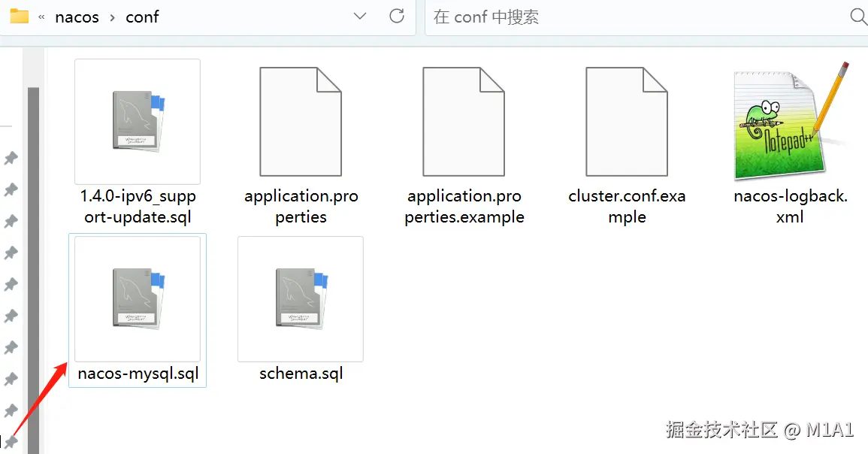Click the conf breadcrumb label

coord(142,17)
